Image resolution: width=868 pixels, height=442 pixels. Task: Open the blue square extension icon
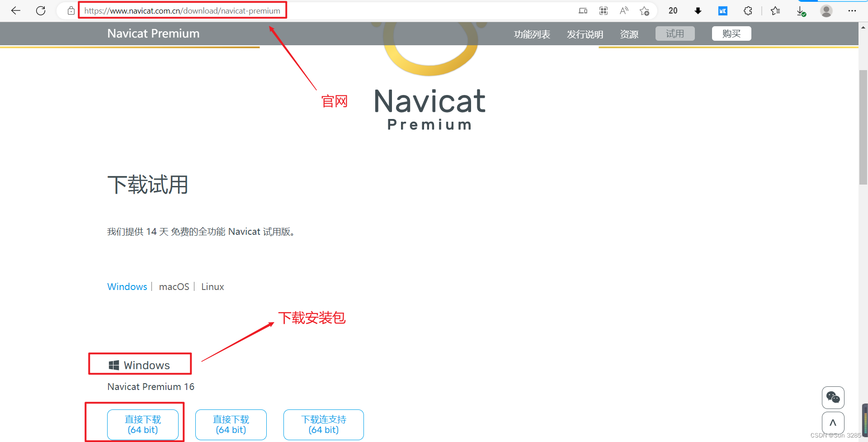[x=723, y=10]
